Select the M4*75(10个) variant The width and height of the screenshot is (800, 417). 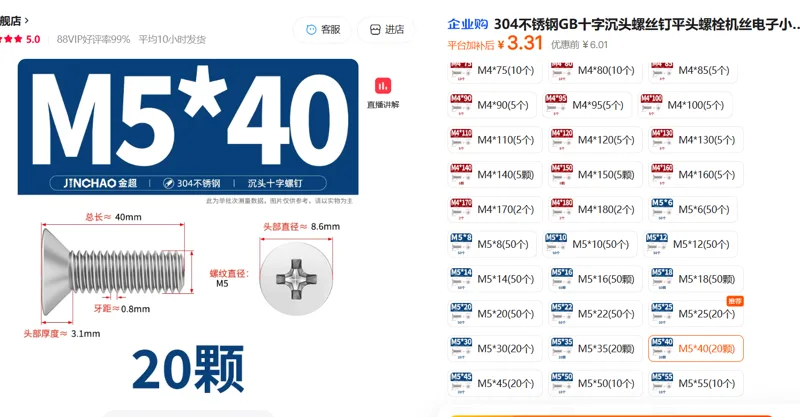[495, 71]
